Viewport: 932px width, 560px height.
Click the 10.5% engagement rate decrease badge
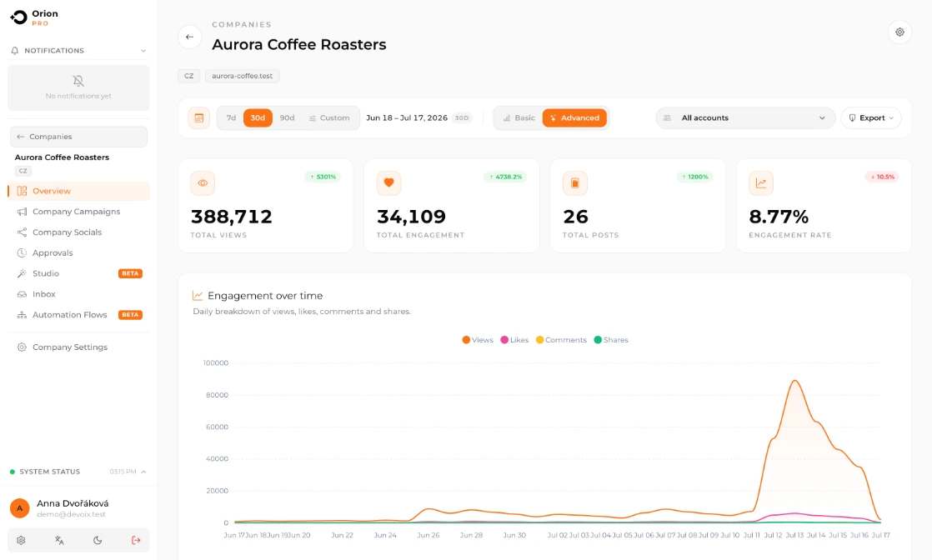click(x=882, y=177)
